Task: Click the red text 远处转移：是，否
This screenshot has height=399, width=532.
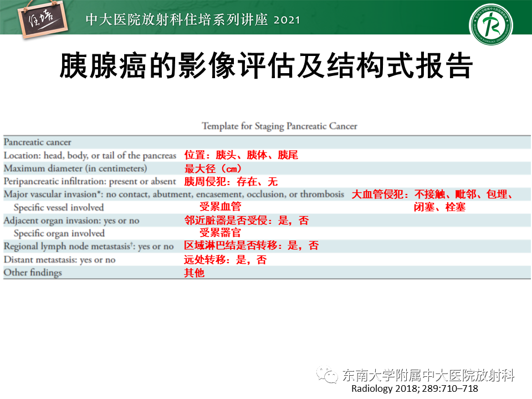Action: 226,260
